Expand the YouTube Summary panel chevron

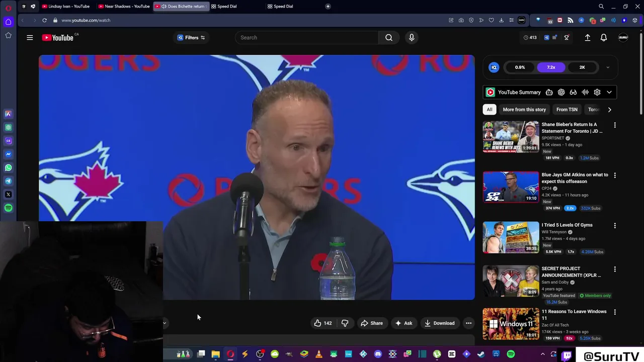point(609,93)
